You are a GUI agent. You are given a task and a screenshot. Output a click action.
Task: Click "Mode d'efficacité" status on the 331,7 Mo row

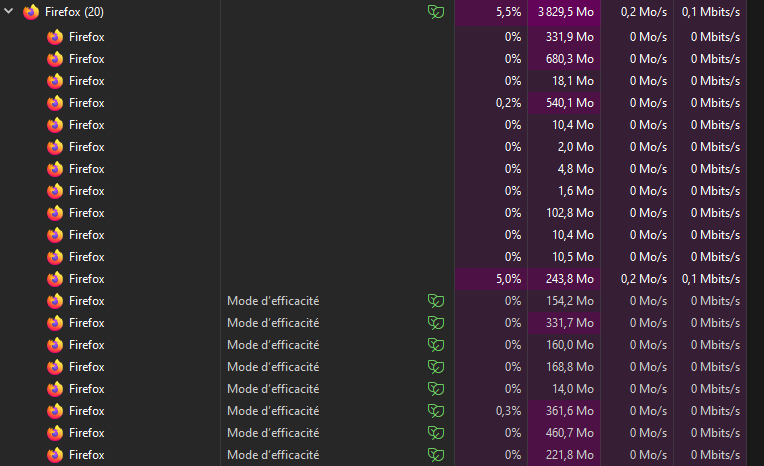(273, 323)
